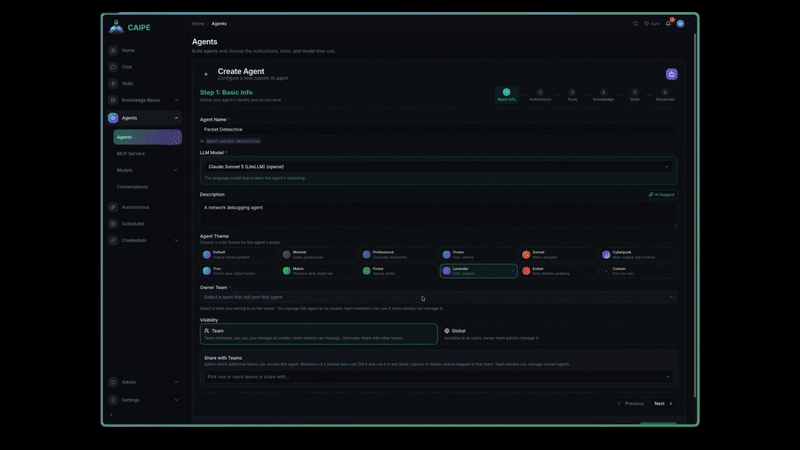Open the Owner Team dropdown
800x450 pixels.
click(438, 297)
